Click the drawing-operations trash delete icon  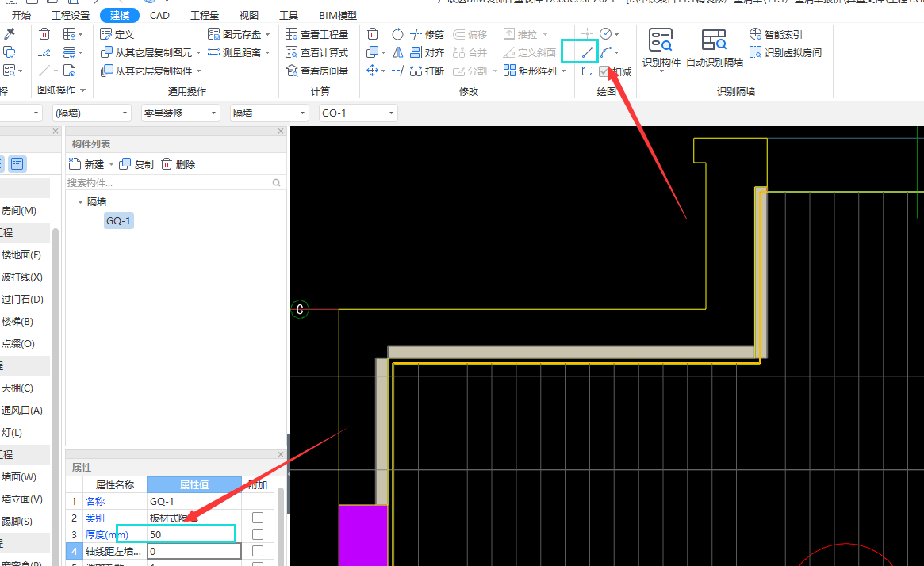point(44,34)
